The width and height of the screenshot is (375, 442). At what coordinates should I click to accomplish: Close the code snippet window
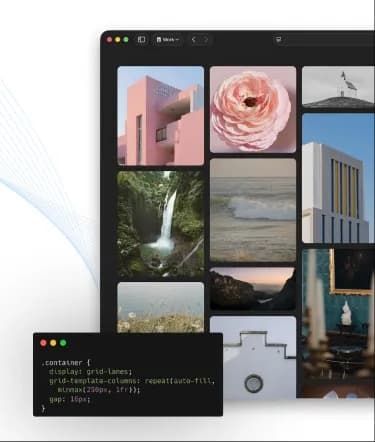(x=43, y=343)
